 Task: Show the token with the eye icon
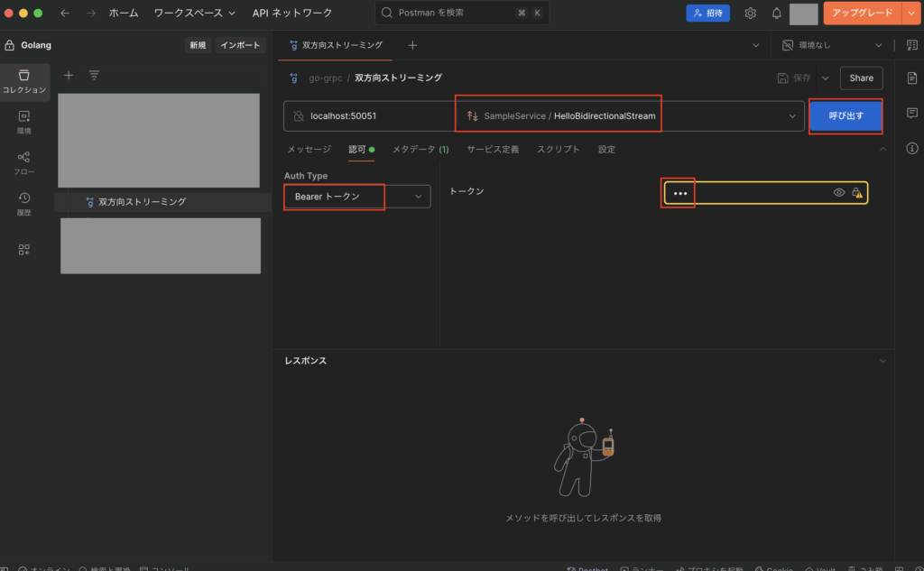839,193
